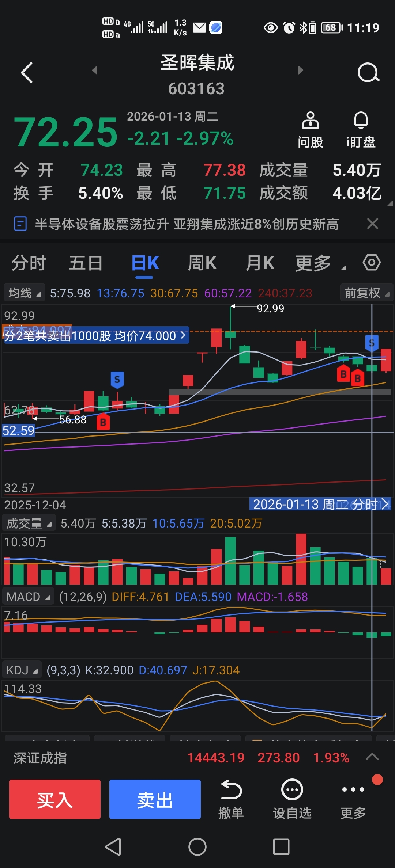Tap the 10:5.65万 volume average value
The image size is (395, 868).
click(178, 523)
